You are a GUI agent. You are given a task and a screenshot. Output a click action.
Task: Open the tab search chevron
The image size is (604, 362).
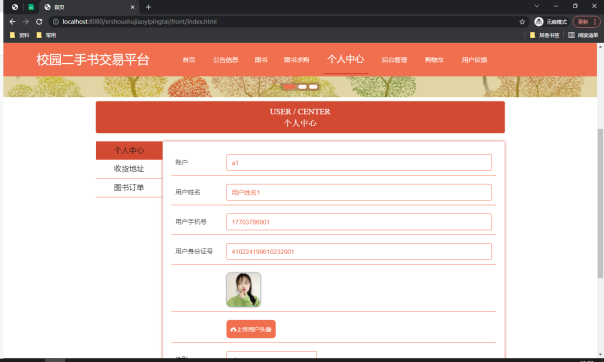537,6
